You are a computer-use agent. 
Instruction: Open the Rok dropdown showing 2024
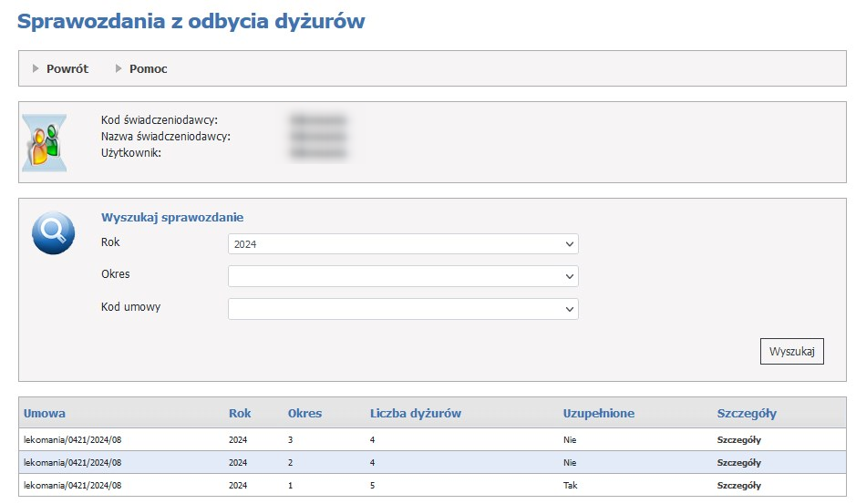402,244
